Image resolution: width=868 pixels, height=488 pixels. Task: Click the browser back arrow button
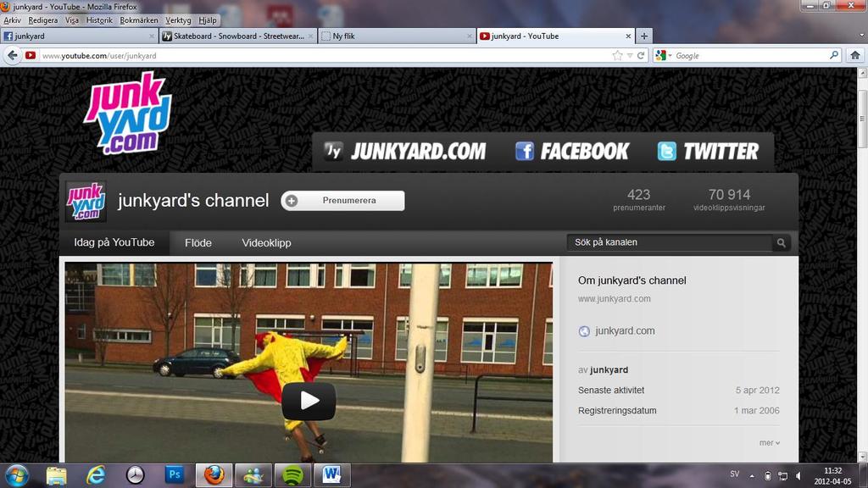[x=13, y=55]
